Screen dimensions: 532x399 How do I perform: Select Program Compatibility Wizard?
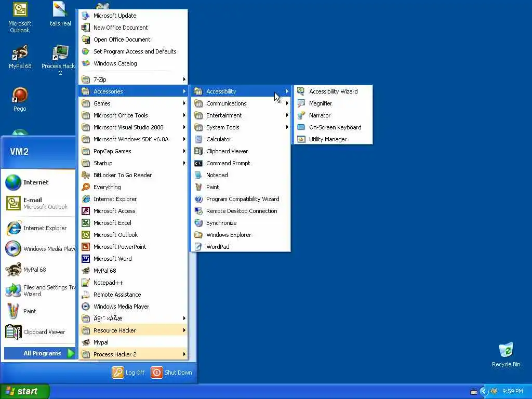coord(241,199)
